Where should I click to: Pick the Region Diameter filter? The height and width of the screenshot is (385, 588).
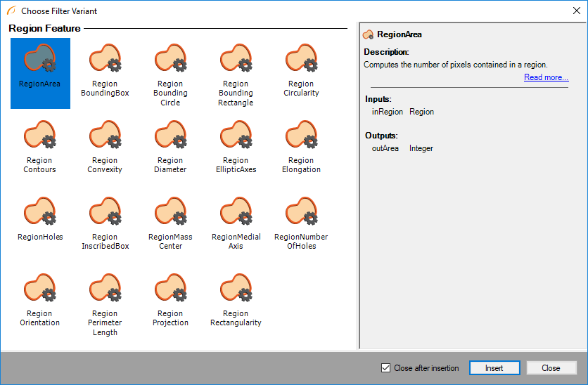click(x=170, y=135)
